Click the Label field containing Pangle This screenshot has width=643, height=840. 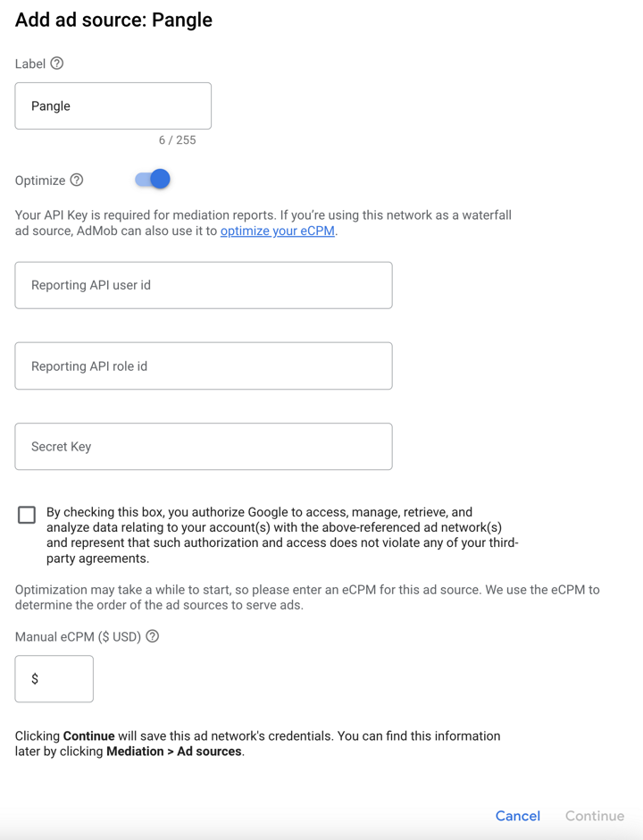click(113, 105)
